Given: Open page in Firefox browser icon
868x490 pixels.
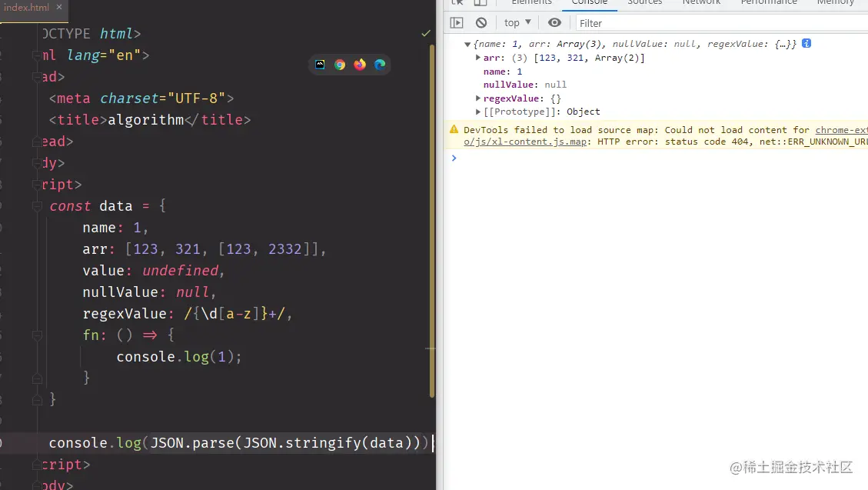Looking at the screenshot, I should click(x=360, y=65).
